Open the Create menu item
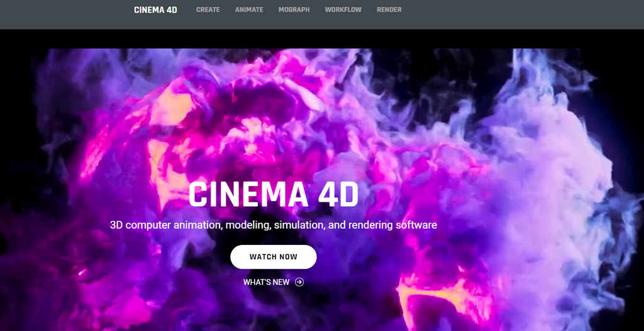The image size is (644, 331). [x=208, y=10]
